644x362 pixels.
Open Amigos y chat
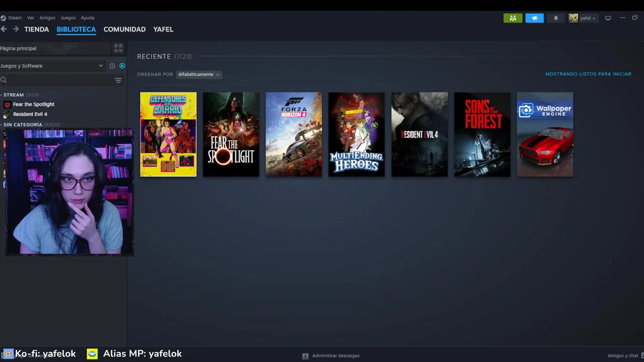click(623, 356)
